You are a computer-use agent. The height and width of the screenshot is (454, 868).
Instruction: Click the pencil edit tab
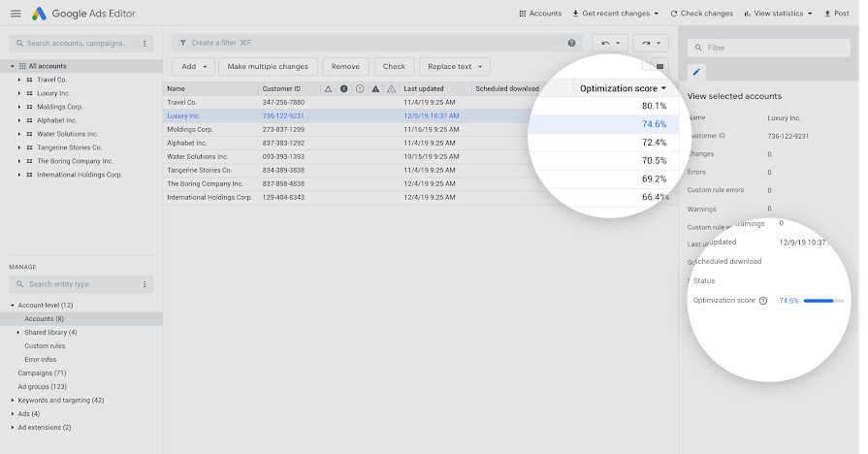point(696,72)
